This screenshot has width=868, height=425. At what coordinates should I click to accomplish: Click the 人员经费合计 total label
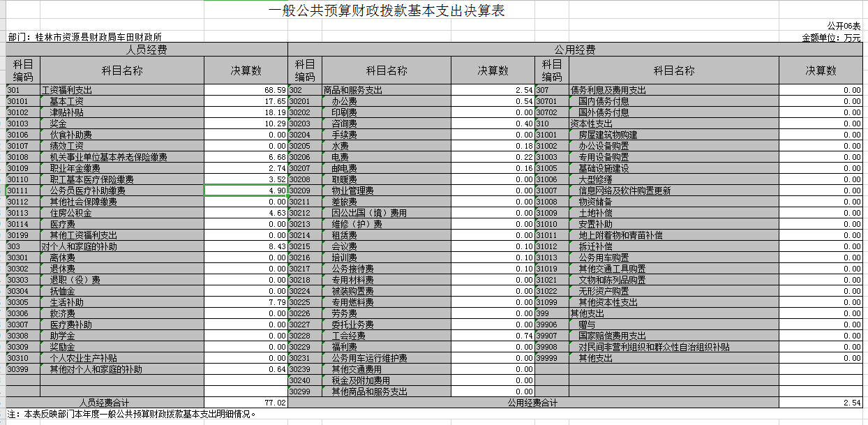[x=105, y=403]
